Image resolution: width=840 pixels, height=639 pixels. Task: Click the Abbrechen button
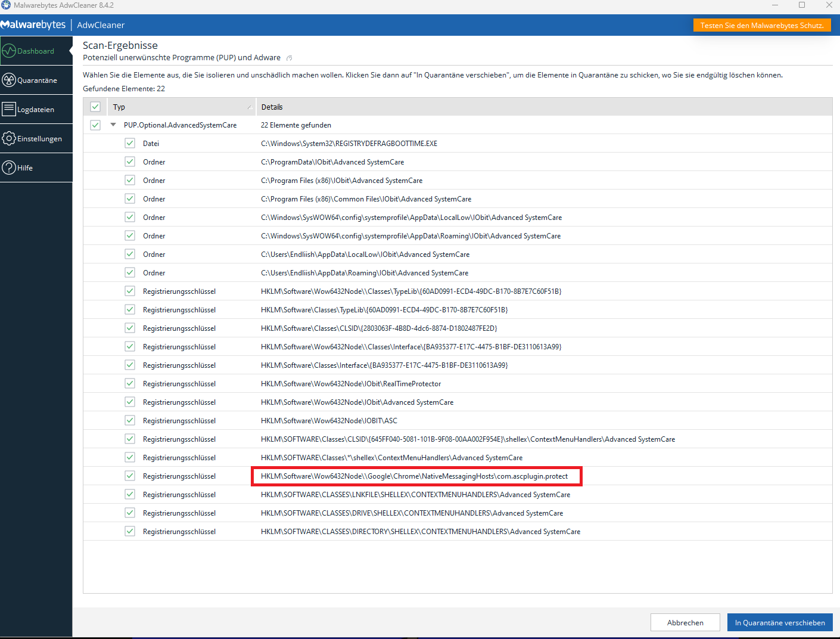tap(685, 622)
